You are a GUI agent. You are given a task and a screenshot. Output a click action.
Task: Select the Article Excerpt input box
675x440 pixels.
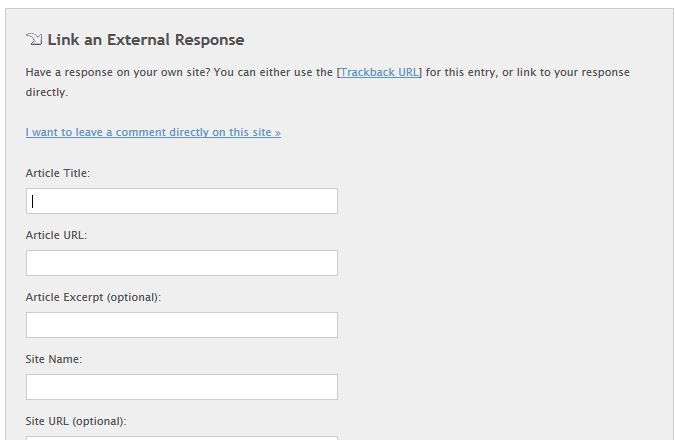tap(182, 325)
